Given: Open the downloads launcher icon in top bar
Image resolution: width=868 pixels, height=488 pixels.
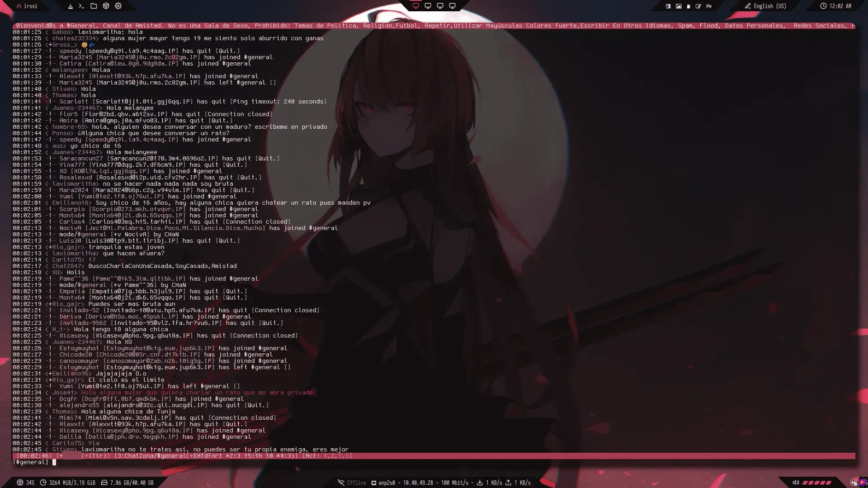Looking at the screenshot, I should tap(70, 6).
